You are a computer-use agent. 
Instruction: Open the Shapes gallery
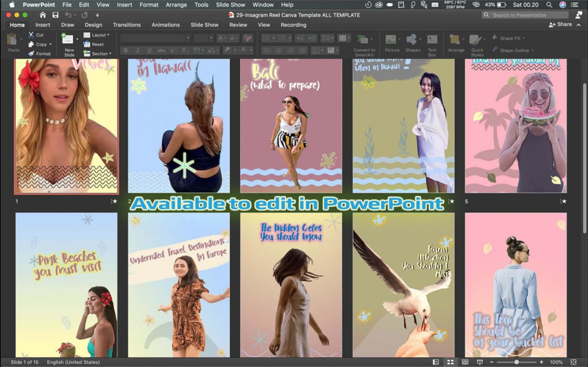click(412, 43)
